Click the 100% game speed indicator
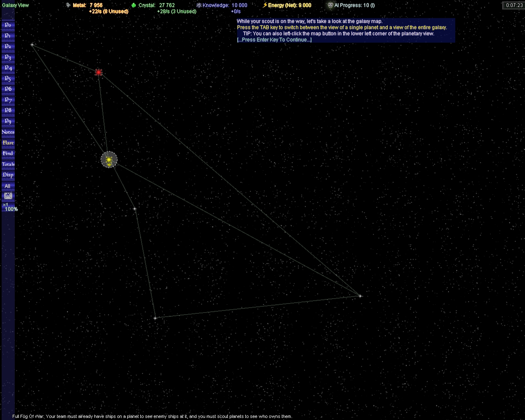Screen dimensions: 525x420 pos(11,209)
